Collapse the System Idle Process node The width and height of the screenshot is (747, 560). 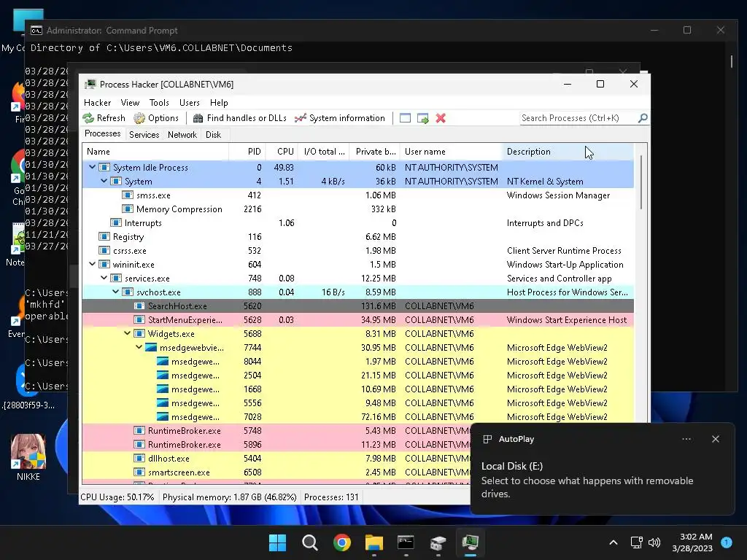pos(92,167)
